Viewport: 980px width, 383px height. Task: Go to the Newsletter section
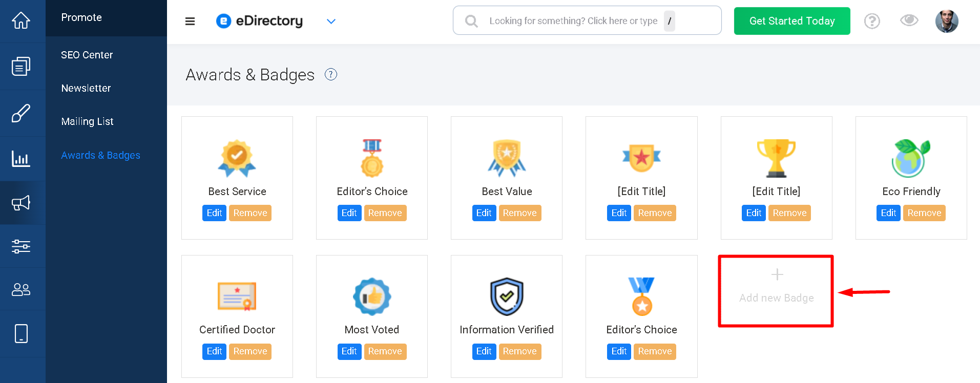[86, 88]
